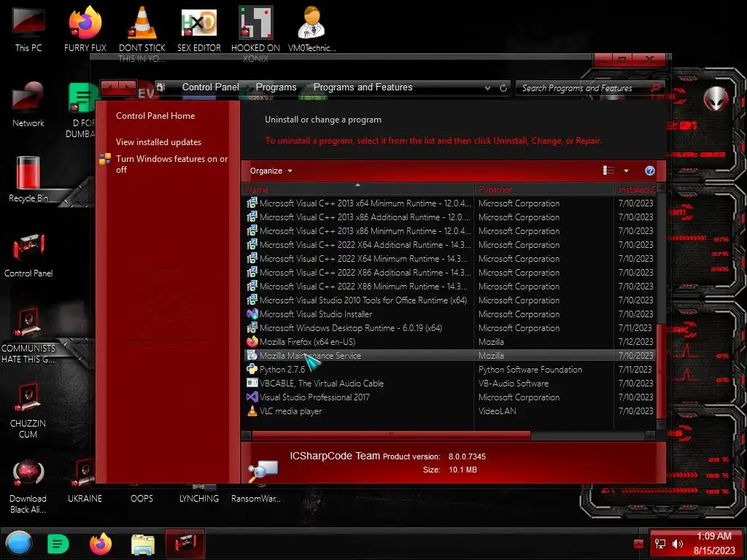The height and width of the screenshot is (560, 747).
Task: Select Microsoft Visual C++ 2022 X86 Minimum Runtime row
Action: 449,286
